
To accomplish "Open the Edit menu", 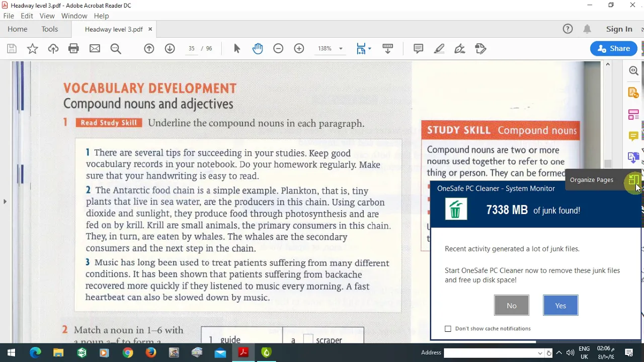I will pyautogui.click(x=27, y=16).
